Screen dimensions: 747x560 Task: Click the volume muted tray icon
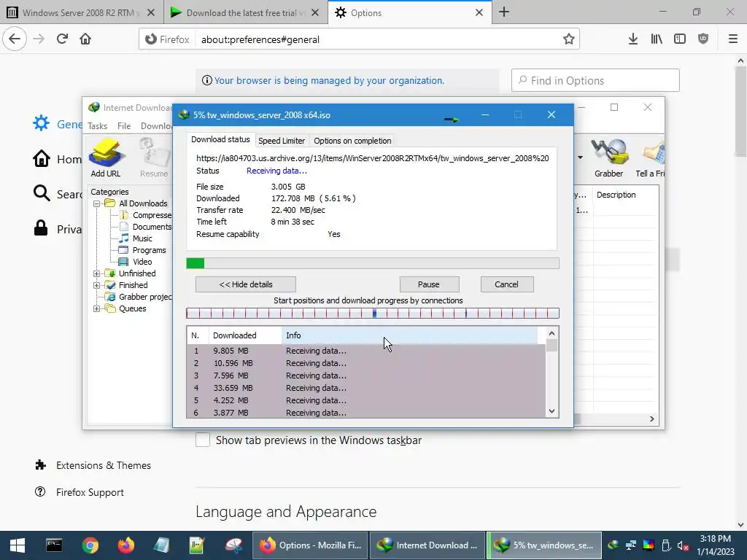[683, 545]
